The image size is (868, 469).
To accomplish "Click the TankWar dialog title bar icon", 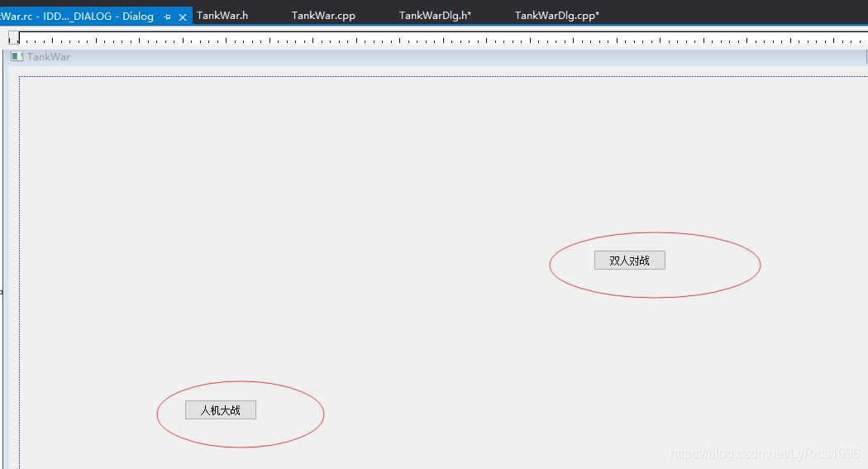I will click(17, 56).
